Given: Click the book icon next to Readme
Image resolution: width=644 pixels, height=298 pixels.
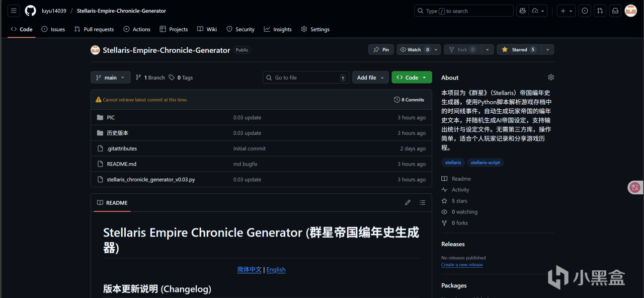Looking at the screenshot, I should [444, 179].
